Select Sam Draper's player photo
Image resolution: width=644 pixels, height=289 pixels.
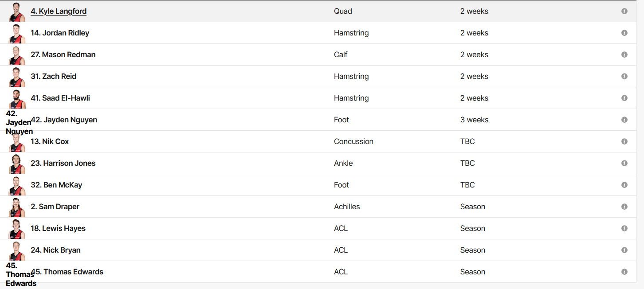point(17,207)
